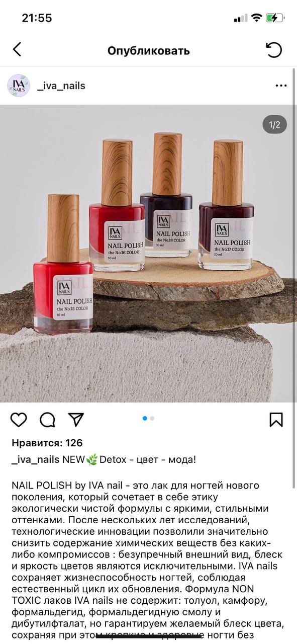Tap the refresh circular arrow icon
Viewport: 297px width, 644px height.
(x=274, y=49)
